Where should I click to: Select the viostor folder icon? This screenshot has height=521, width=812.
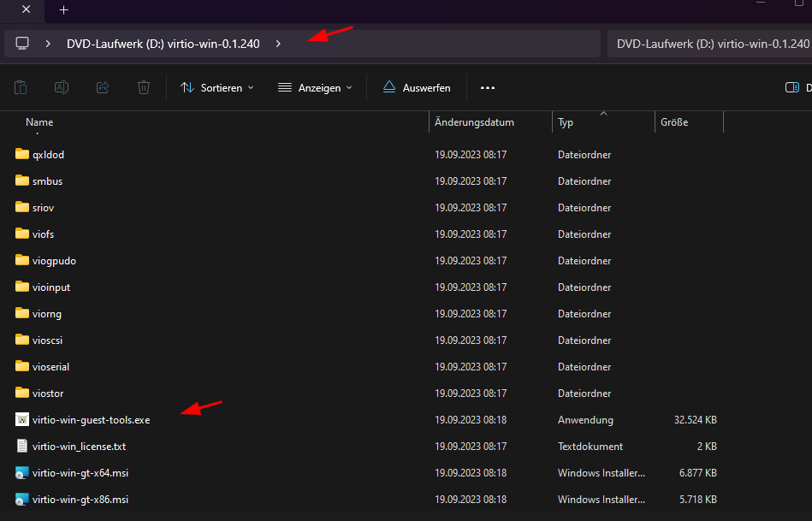pyautogui.click(x=21, y=393)
